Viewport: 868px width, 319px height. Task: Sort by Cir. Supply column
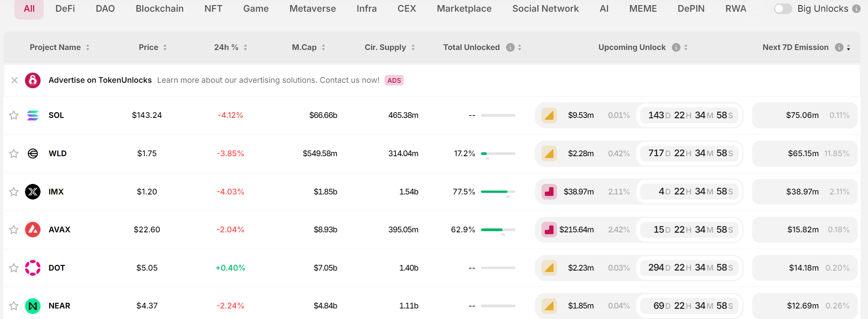[390, 47]
